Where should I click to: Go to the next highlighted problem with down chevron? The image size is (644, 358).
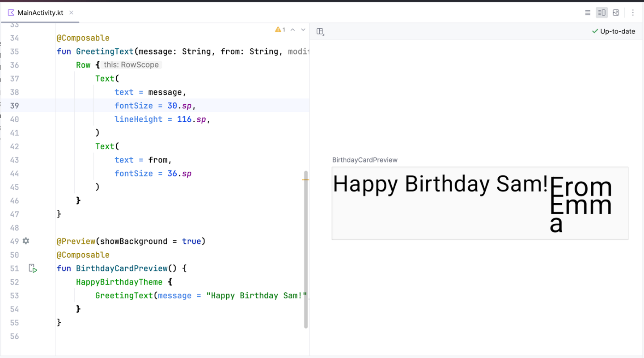pos(303,30)
